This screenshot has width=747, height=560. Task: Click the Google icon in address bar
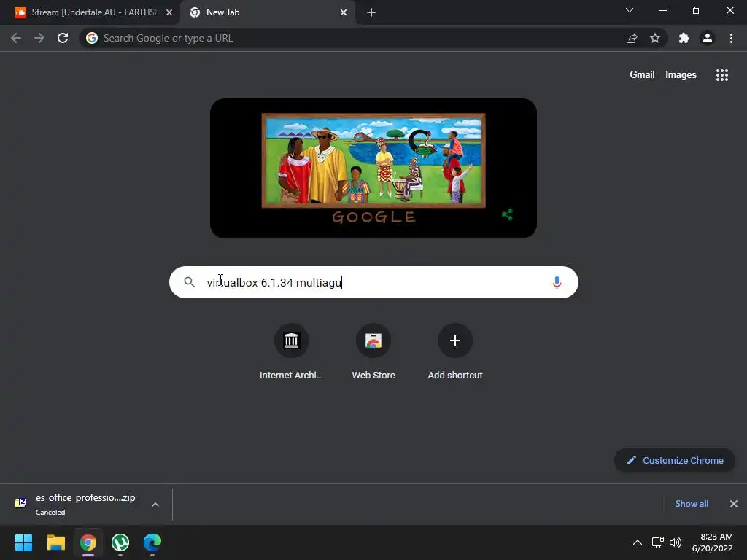click(x=92, y=38)
